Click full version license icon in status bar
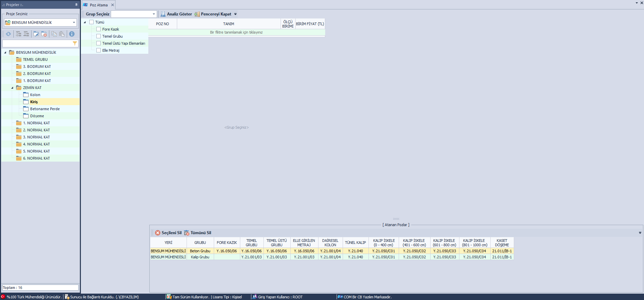Screen dimensions: 644x300 click(169, 297)
